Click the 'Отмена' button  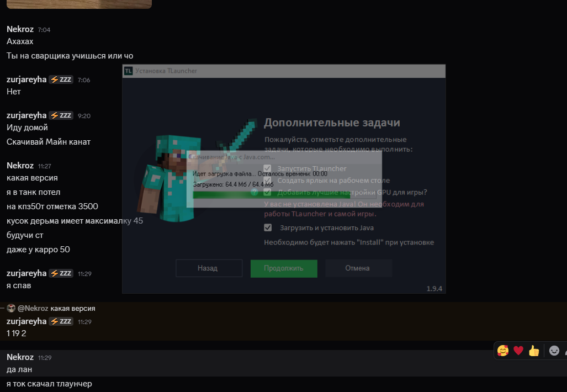358,268
